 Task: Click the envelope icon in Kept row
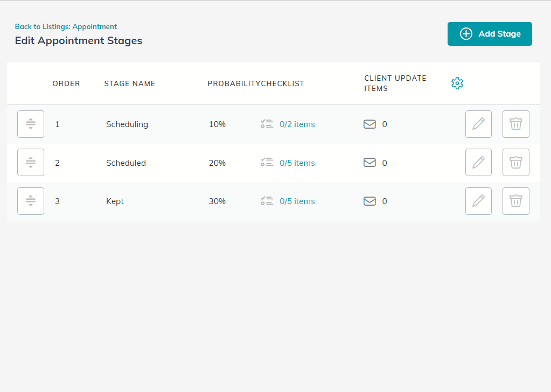point(369,201)
